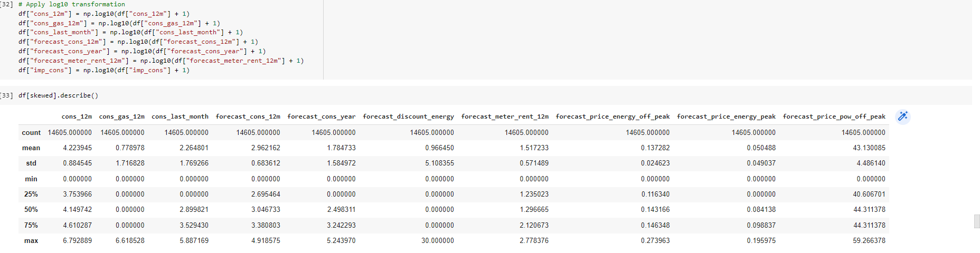Place cursor in df[skewed].describe() cell
This screenshot has width=980, height=253.
click(58, 95)
